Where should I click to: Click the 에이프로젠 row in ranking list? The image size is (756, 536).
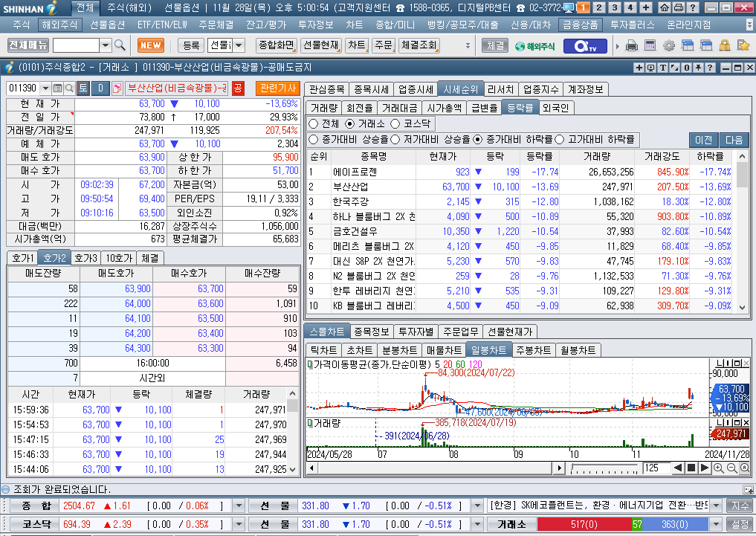(520, 172)
